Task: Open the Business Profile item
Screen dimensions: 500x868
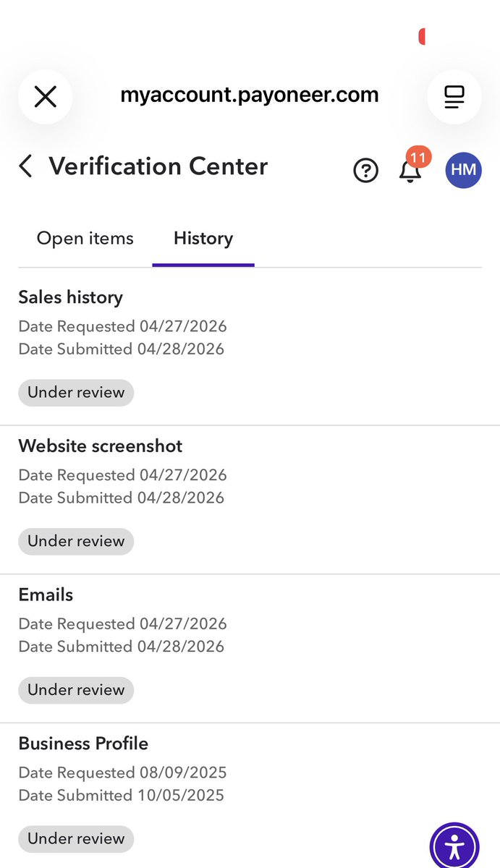Action: (250, 796)
